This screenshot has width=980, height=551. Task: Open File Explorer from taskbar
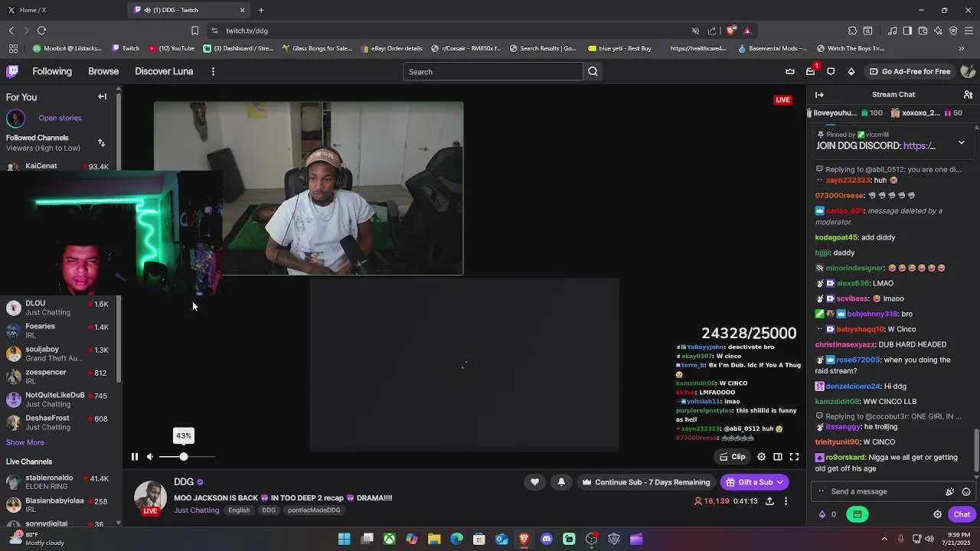[x=434, y=539]
